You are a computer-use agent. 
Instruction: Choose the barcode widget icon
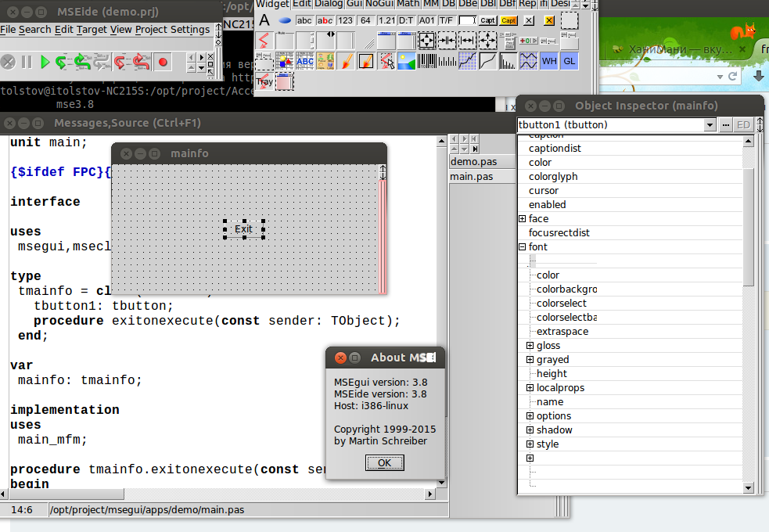[427, 61]
